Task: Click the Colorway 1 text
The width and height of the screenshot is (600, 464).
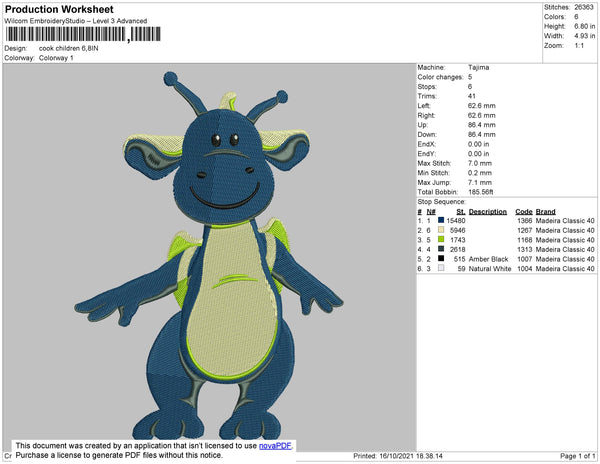Action: tap(56, 58)
